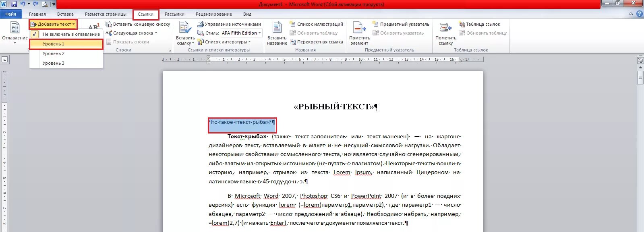This screenshot has height=232, width=644.
Task: Click Вставить концевую сноску icon
Action: (109, 24)
